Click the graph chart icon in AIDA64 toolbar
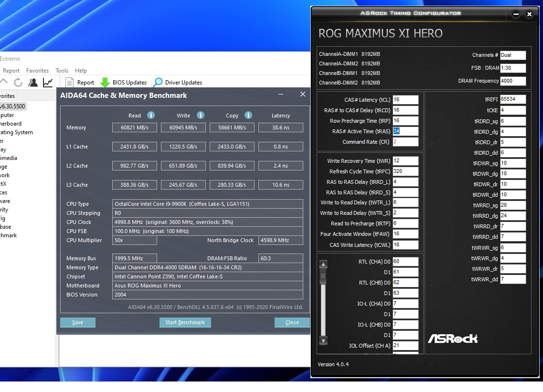543x392 pixels. [48, 82]
